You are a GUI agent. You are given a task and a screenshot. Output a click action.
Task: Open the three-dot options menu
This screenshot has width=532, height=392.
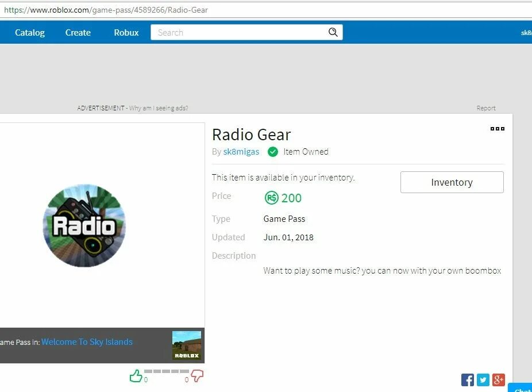(498, 129)
